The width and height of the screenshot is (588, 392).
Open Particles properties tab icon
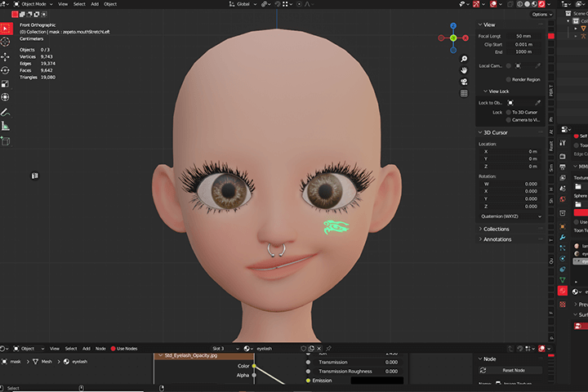(x=563, y=248)
